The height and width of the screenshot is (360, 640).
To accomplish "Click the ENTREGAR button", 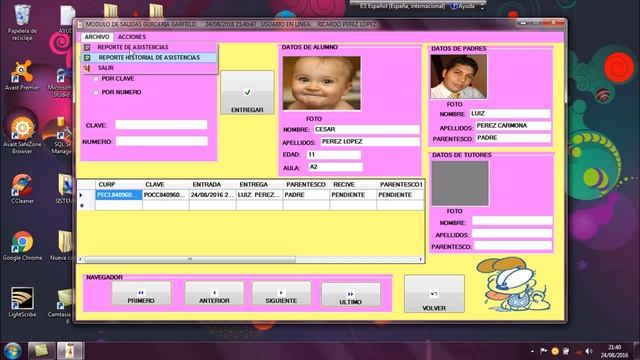I will [247, 93].
